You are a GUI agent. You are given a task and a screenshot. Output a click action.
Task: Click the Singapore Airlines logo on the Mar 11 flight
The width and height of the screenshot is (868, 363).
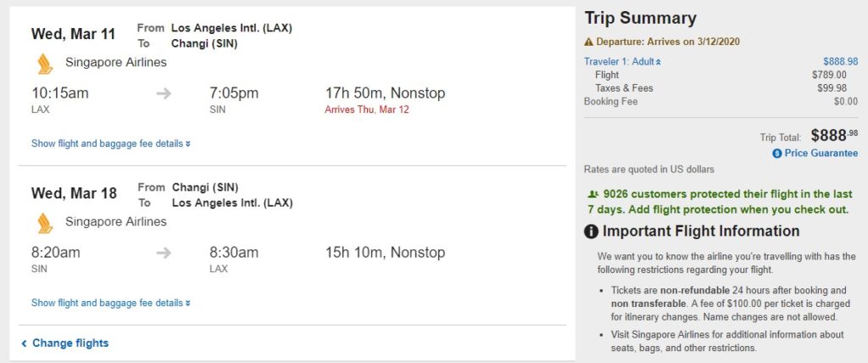(x=45, y=63)
